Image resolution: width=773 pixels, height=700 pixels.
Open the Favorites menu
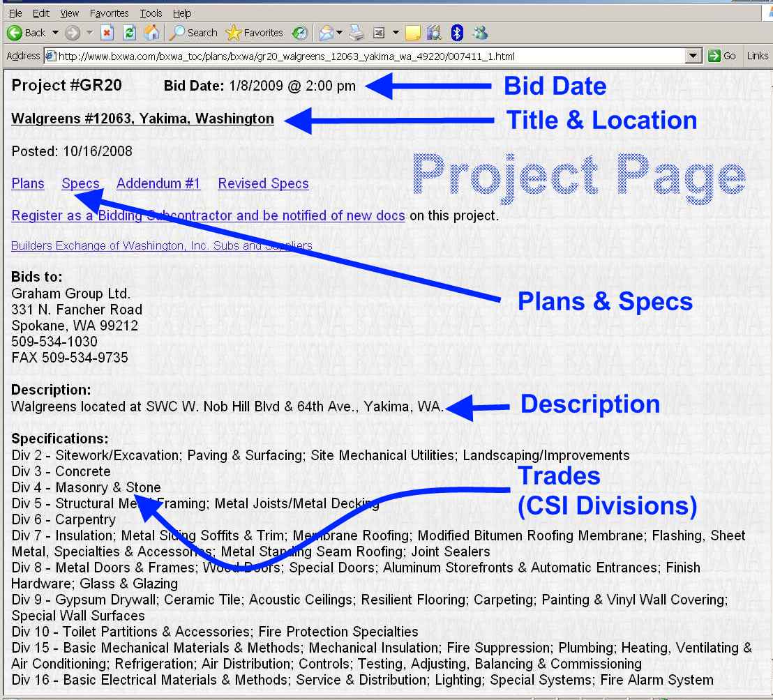109,13
